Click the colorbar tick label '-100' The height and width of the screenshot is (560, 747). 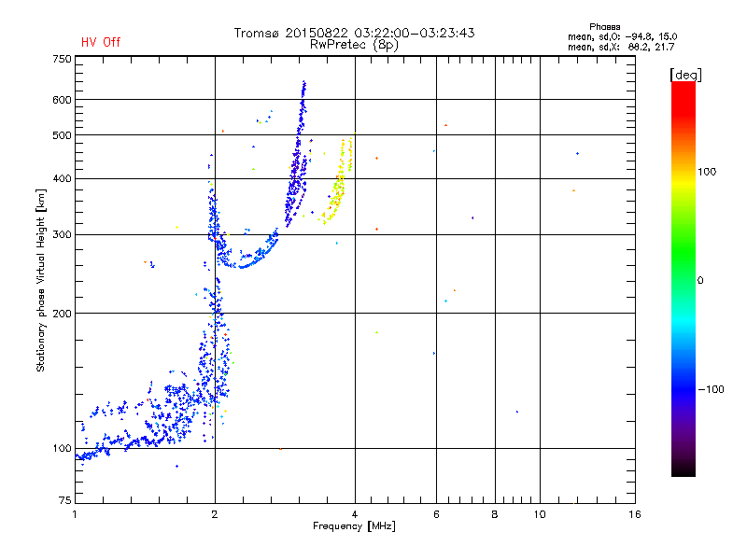point(711,389)
